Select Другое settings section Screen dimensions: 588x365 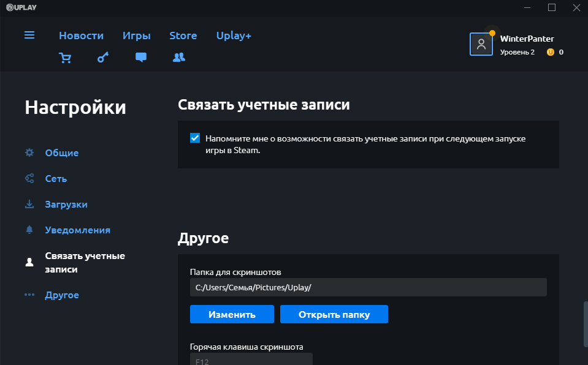click(x=62, y=295)
